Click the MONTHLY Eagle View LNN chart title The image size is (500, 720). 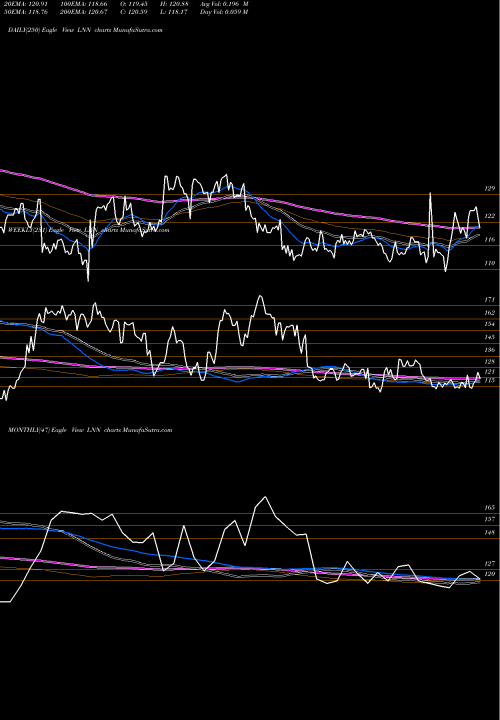click(90, 430)
